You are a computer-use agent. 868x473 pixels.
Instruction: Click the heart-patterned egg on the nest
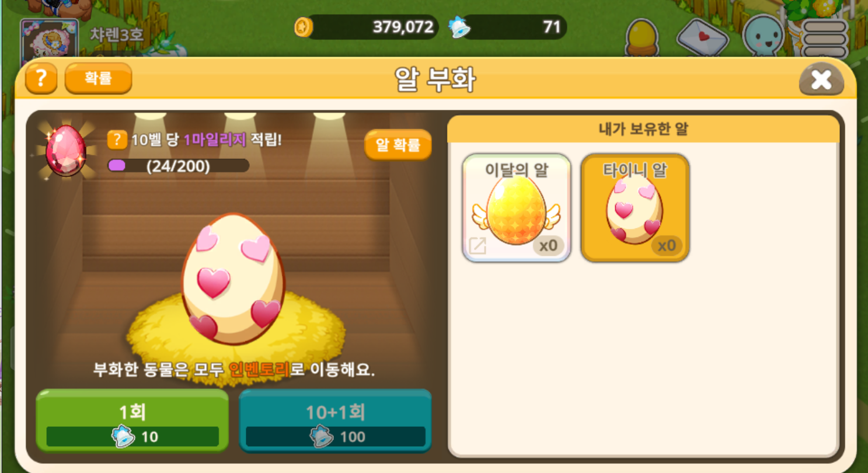click(233, 279)
